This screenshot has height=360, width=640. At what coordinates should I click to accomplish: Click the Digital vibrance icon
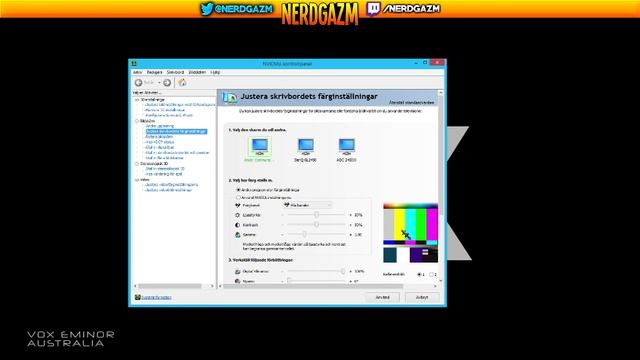coord(238,271)
